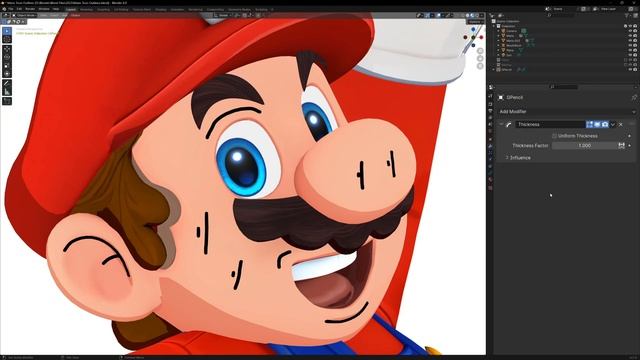Toggle Thickness modifier render display

tap(605, 124)
